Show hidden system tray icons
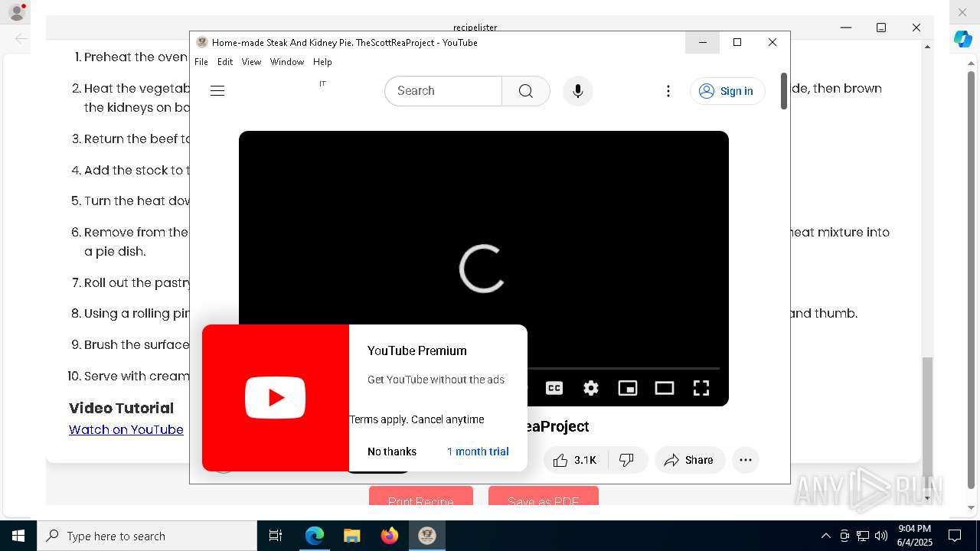This screenshot has width=980, height=551. pyautogui.click(x=825, y=536)
